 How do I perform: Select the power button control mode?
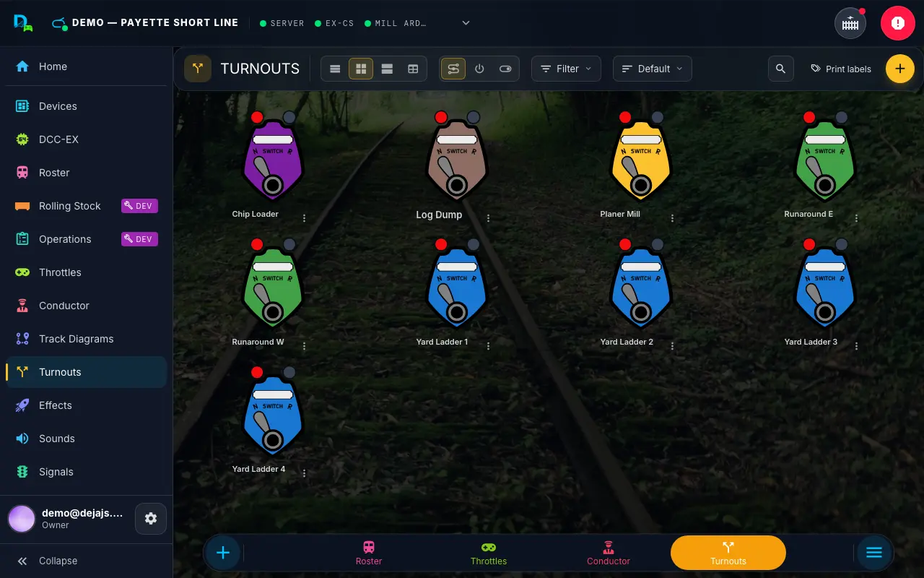point(479,69)
